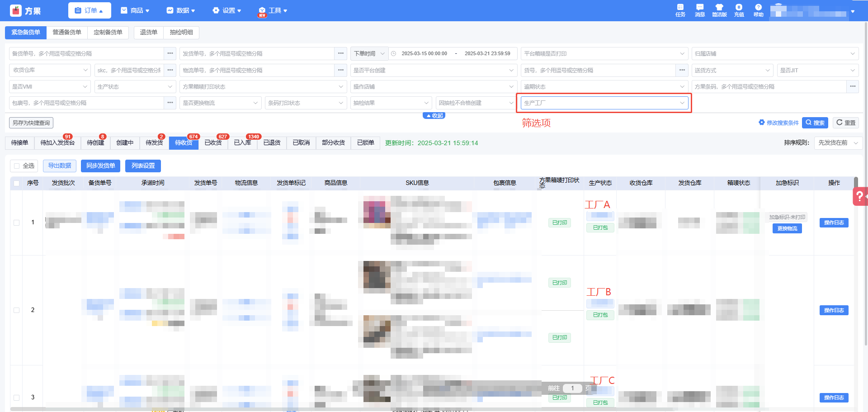The height and width of the screenshot is (412, 868).
Task: Click the ellipsis beside 物流单号 field
Action: 341,70
